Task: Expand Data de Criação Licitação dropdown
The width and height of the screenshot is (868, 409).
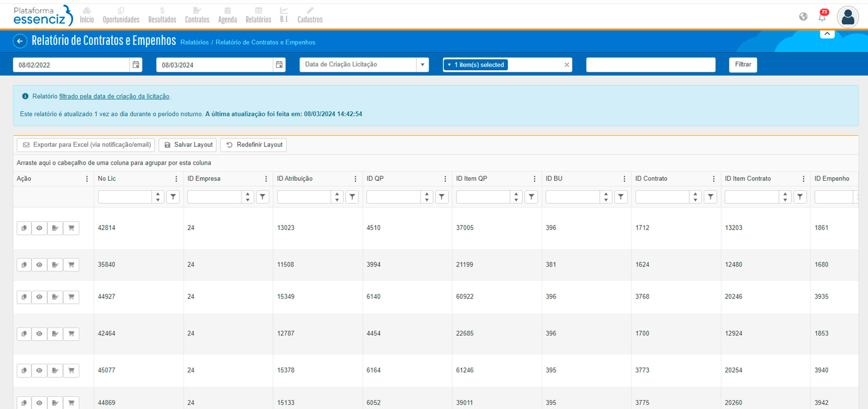Action: pyautogui.click(x=422, y=65)
